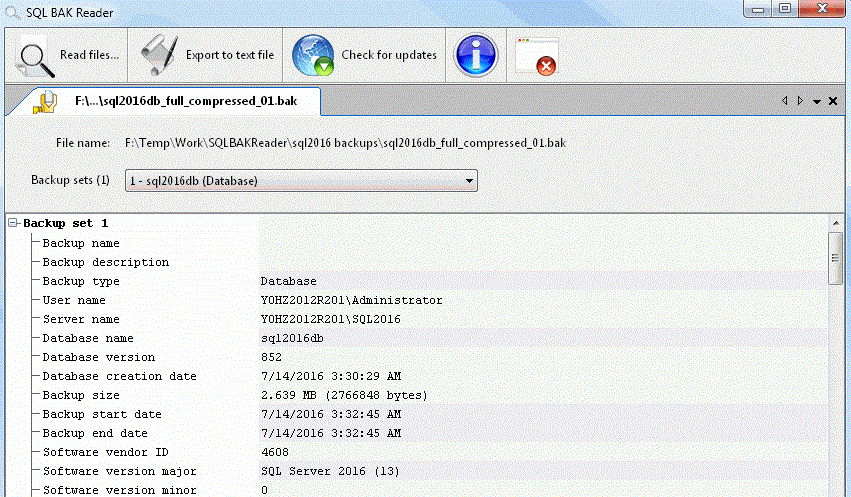Close the SQL BAK Reader window
Screen dimensions: 851x497
(x=822, y=9)
